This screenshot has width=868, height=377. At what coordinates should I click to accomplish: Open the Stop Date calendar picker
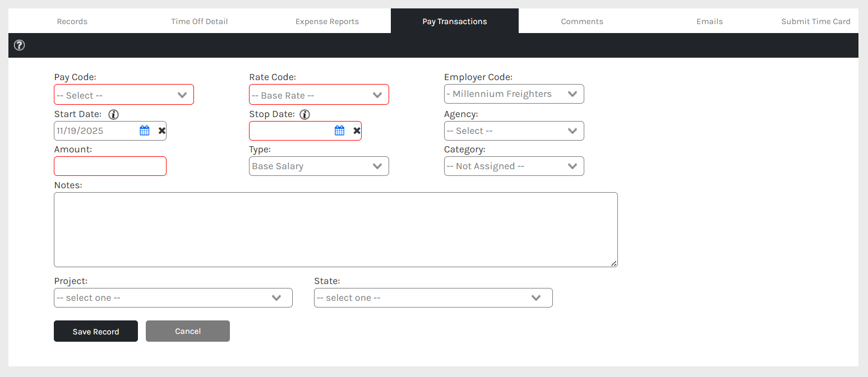340,131
